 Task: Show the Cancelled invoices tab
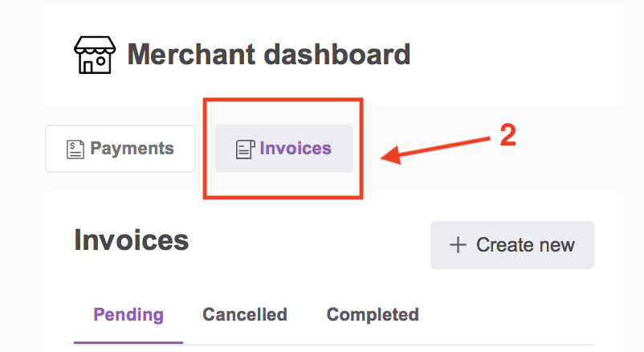[245, 315]
